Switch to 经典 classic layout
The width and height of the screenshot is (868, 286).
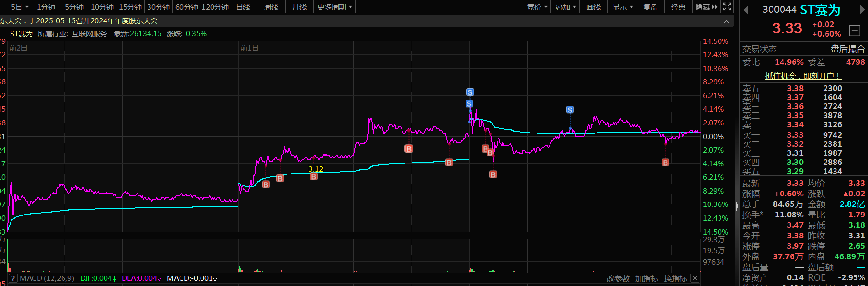click(x=678, y=7)
